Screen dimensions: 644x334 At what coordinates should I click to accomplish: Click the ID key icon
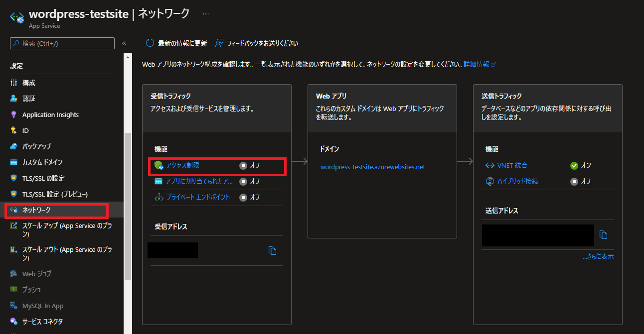[13, 130]
